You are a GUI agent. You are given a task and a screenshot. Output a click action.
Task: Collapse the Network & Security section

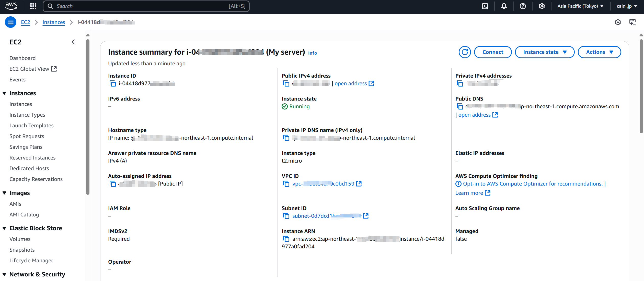click(4, 274)
